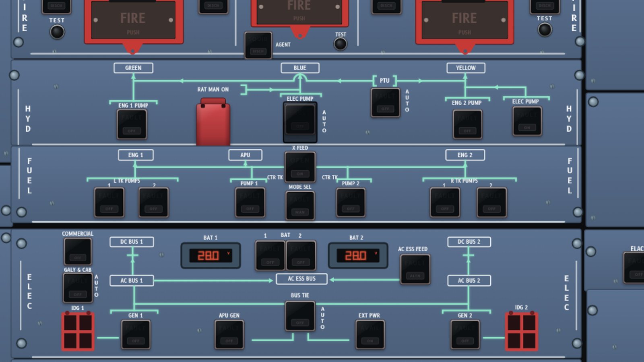Toggle R TK PUMPS 2 switch
Screen dimensions: 644x362
click(x=491, y=202)
